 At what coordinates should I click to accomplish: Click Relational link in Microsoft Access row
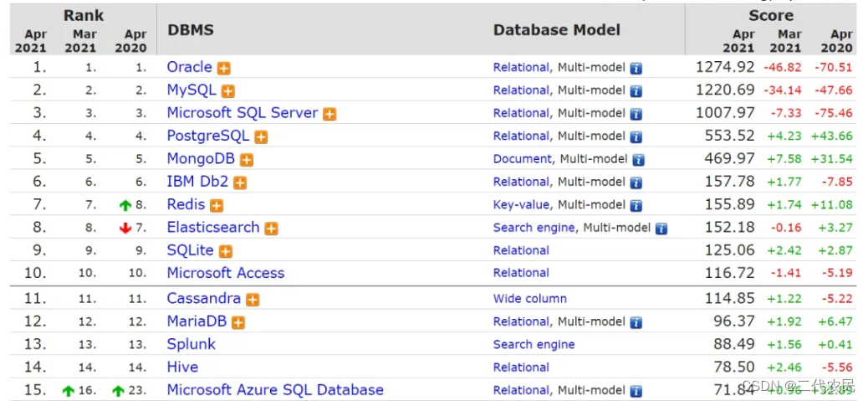pos(522,273)
